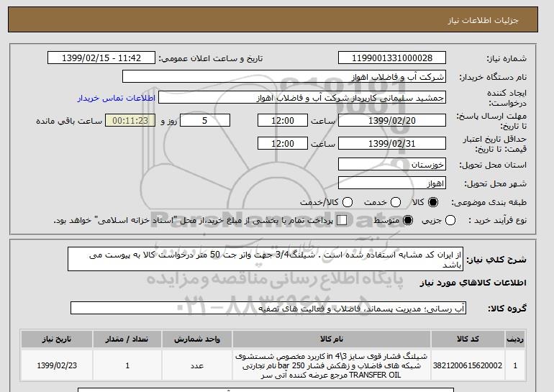Click the general need description text box

265,259
